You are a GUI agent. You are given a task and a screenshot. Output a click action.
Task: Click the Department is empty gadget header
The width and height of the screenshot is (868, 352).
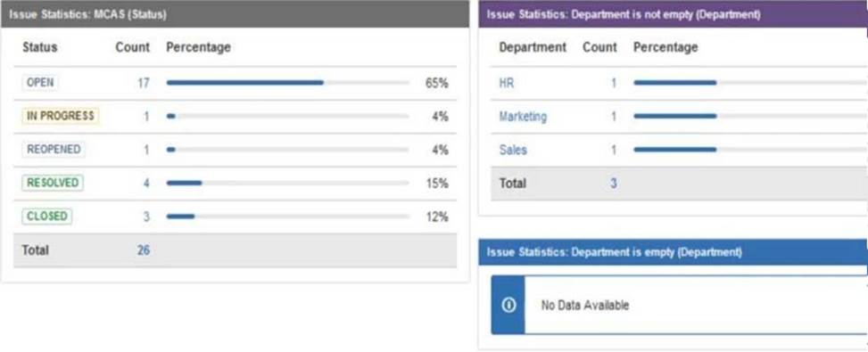click(674, 252)
